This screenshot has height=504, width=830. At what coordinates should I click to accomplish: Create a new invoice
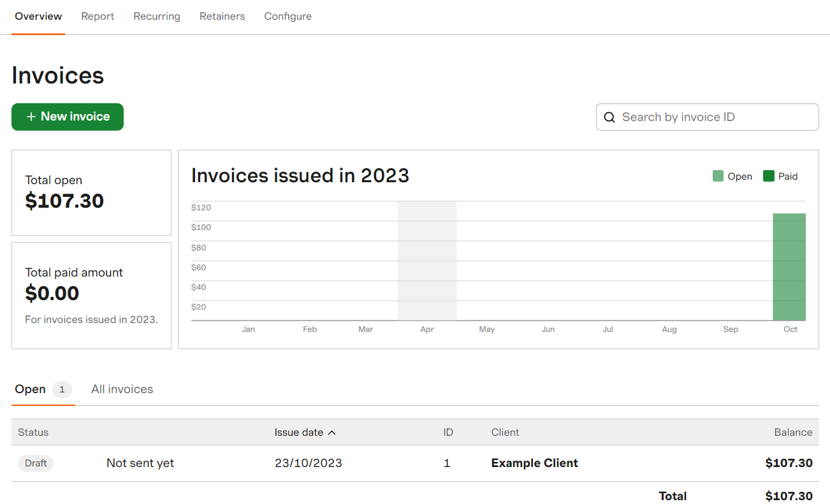coord(68,117)
